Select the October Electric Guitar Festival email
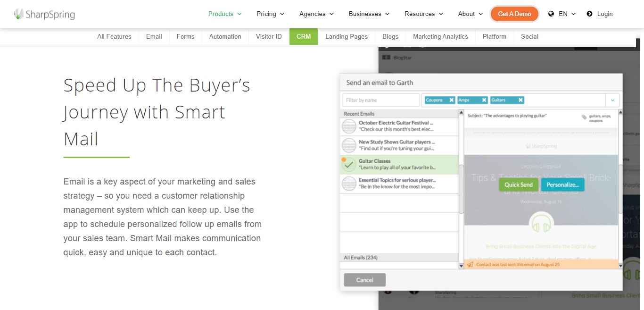 coord(399,126)
